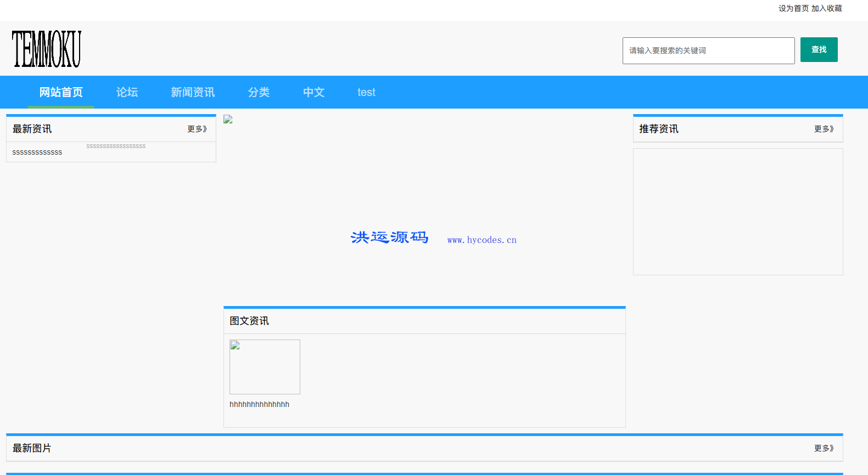The height and width of the screenshot is (475, 868).
Task: Click the 图文资讯 panel heading
Action: click(x=249, y=321)
